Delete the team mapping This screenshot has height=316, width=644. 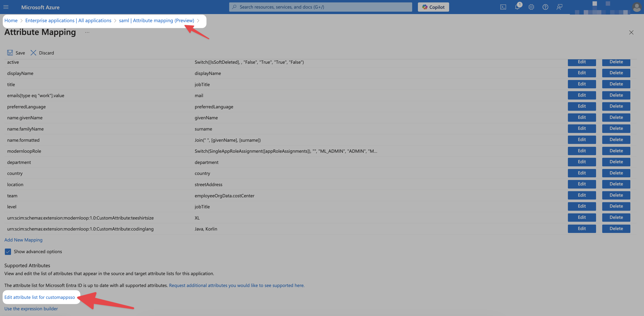pos(616,195)
